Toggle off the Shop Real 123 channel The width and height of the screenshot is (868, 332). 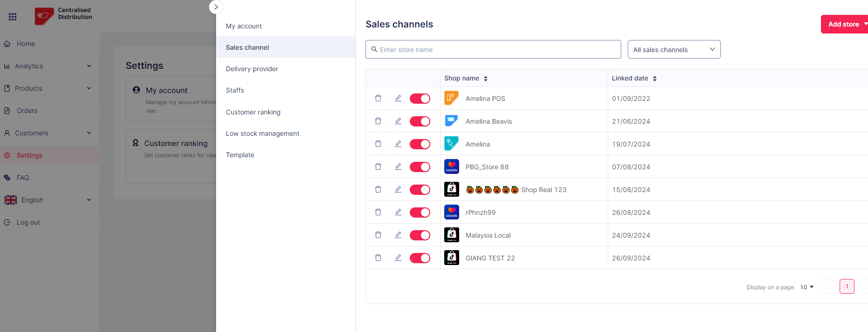point(420,190)
